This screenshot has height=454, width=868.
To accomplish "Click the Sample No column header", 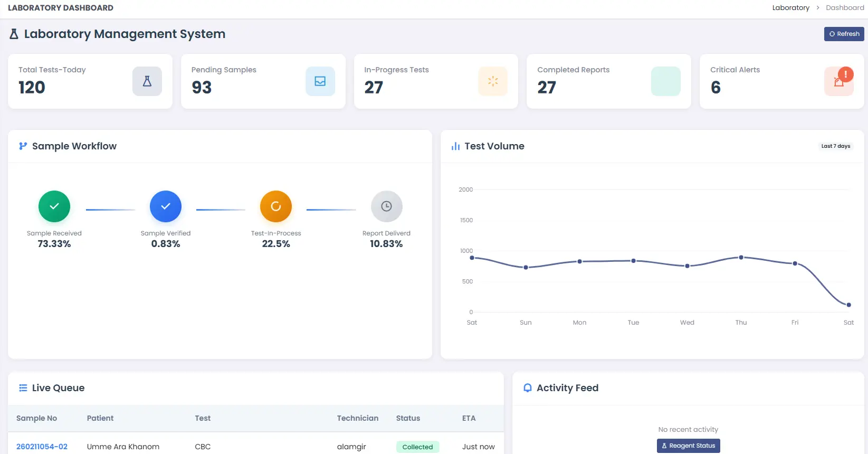I will [36, 418].
